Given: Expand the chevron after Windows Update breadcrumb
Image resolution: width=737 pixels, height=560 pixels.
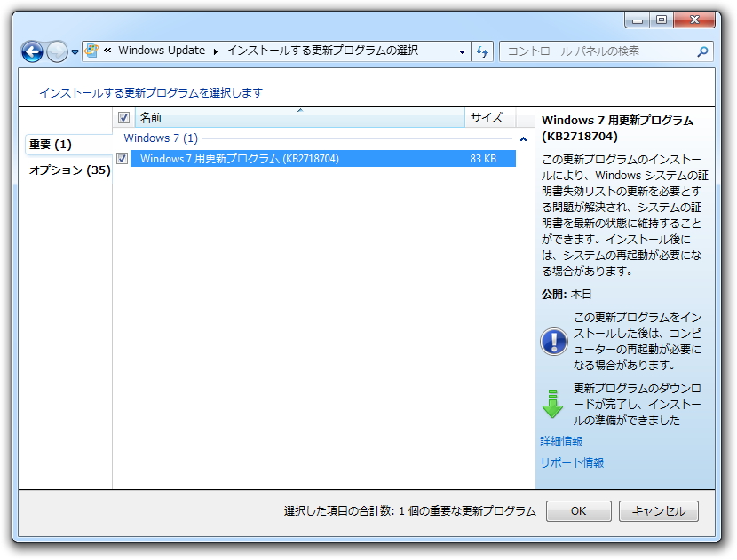Looking at the screenshot, I should 217,51.
